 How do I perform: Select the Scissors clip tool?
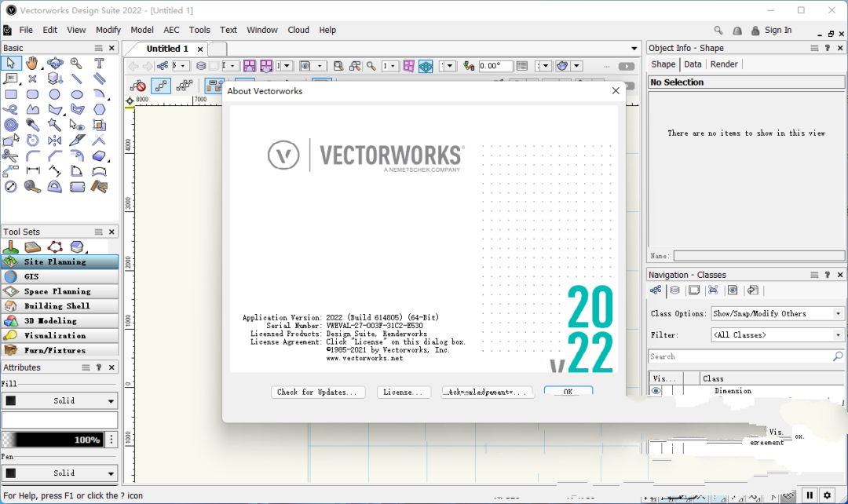[10, 156]
